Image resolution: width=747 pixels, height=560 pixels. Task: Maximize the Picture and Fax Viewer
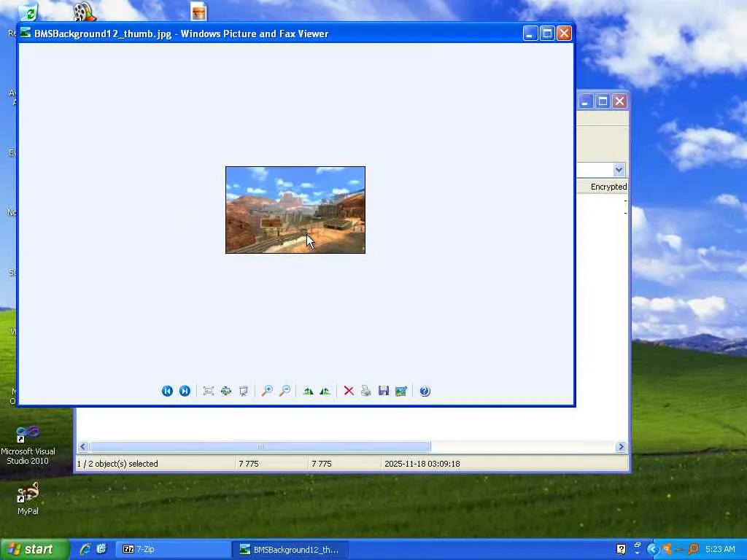(547, 34)
